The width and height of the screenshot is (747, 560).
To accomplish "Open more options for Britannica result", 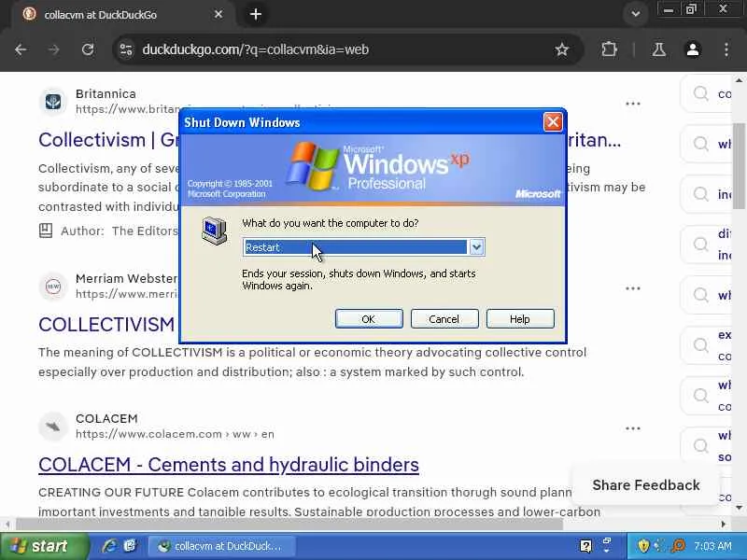I will click(633, 104).
